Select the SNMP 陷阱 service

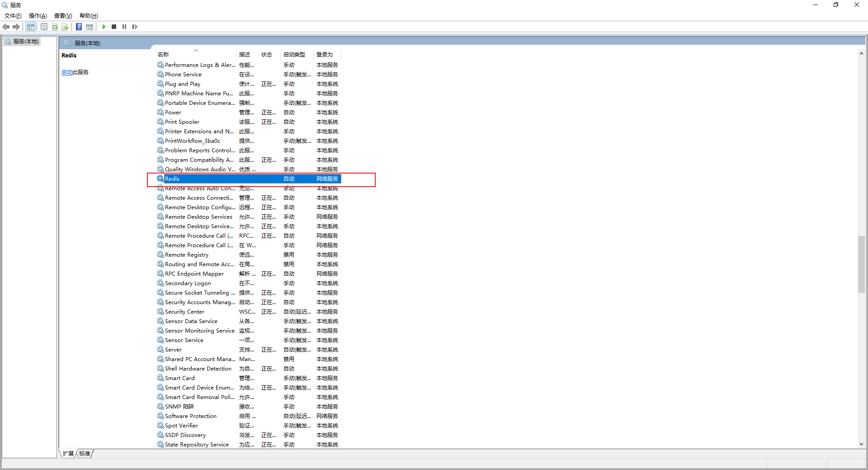pos(249,407)
